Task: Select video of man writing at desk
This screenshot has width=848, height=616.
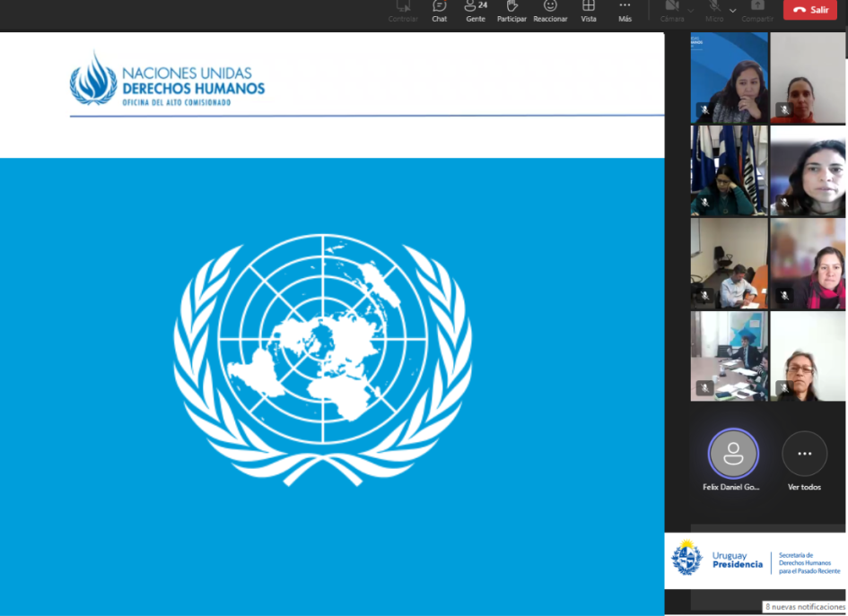Action: [x=729, y=264]
